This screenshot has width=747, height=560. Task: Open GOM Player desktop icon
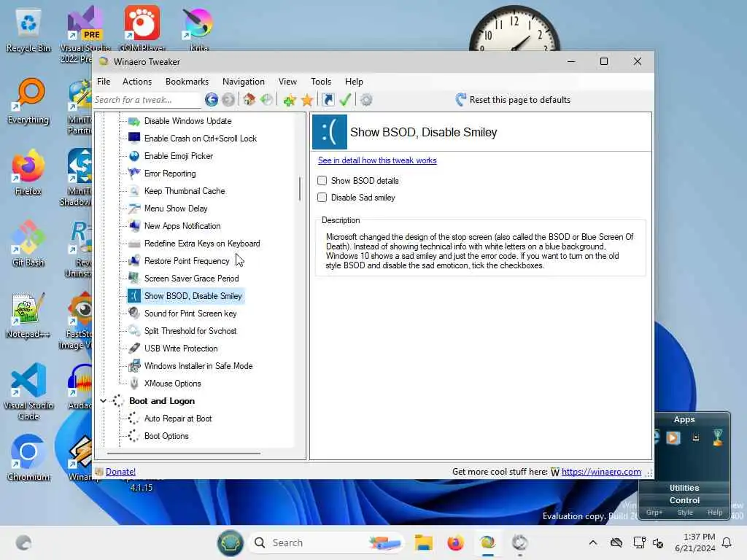(142, 28)
